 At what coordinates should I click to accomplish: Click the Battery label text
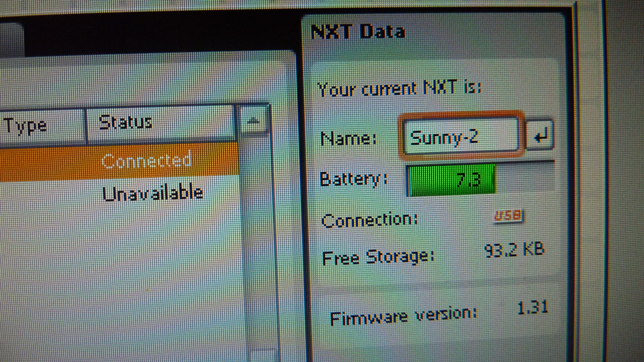[354, 179]
